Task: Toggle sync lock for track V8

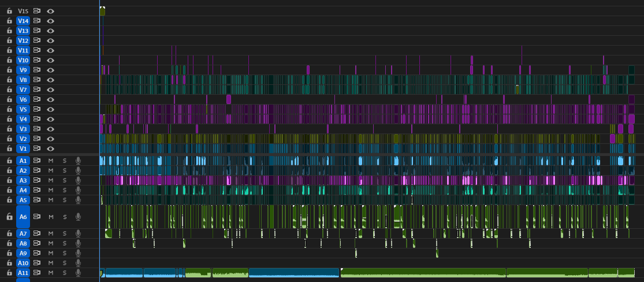Action: 37,80
